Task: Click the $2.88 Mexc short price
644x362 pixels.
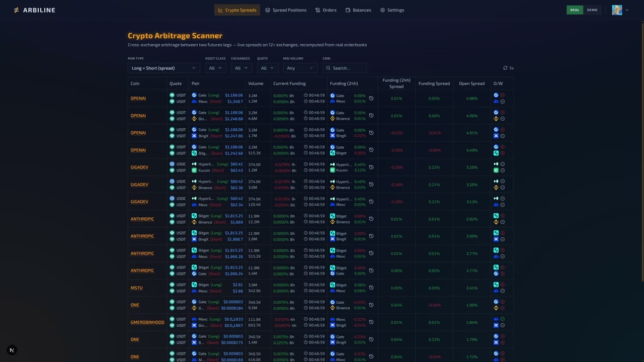Action: click(x=238, y=291)
